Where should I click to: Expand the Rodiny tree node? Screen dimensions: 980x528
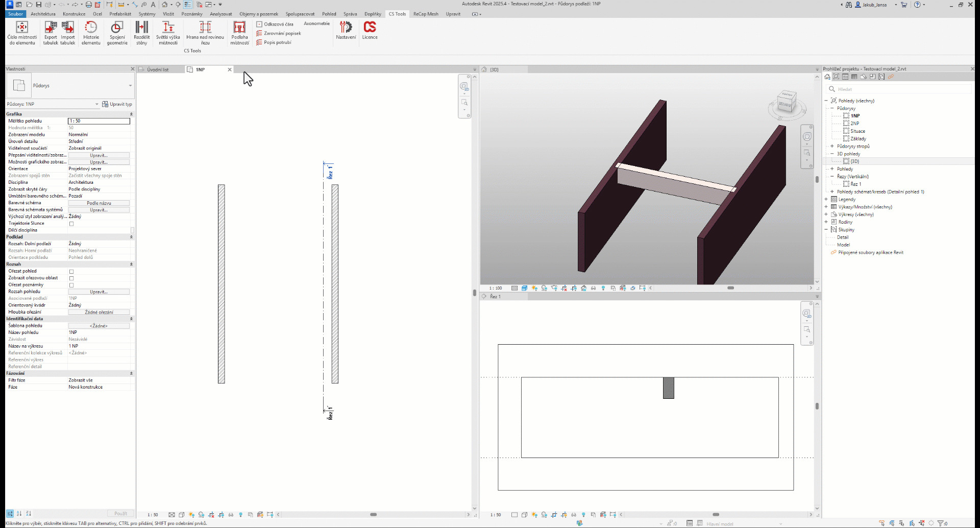[x=826, y=222]
